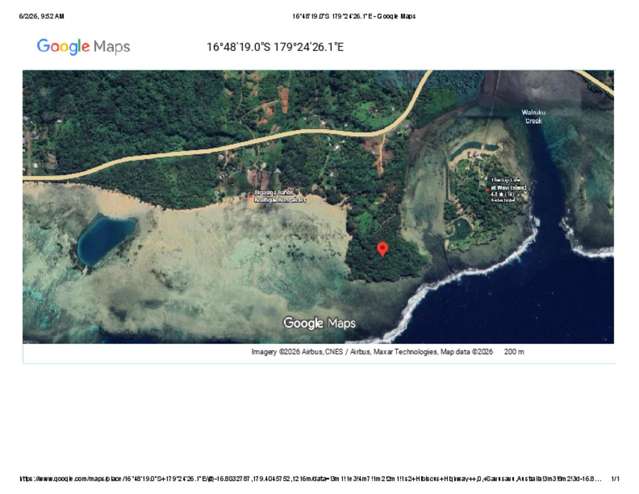Click the place label beside the orange marker
639x494 pixels.
[x=280, y=196]
